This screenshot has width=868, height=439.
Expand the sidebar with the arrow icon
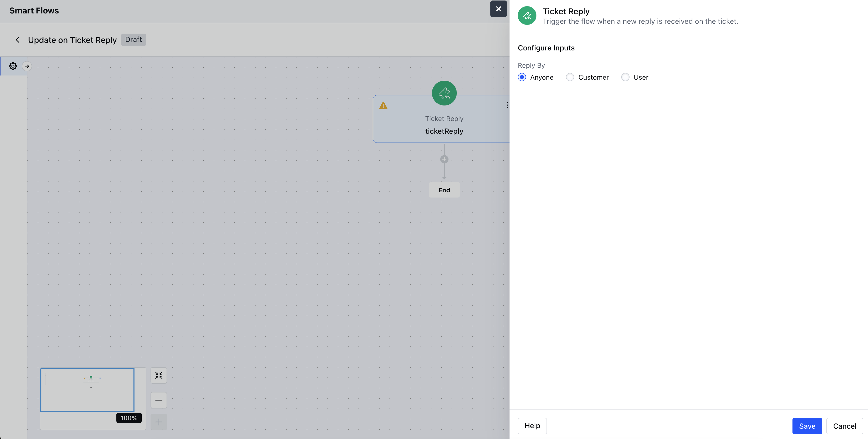click(27, 66)
